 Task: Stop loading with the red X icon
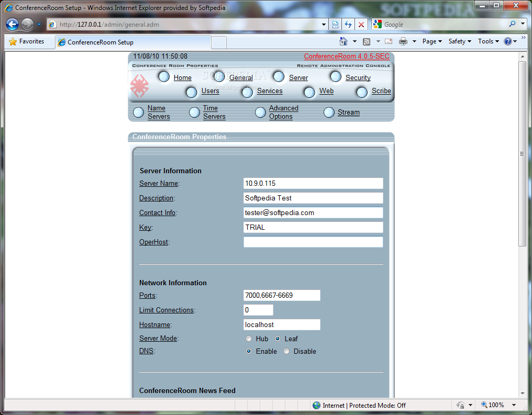(361, 25)
